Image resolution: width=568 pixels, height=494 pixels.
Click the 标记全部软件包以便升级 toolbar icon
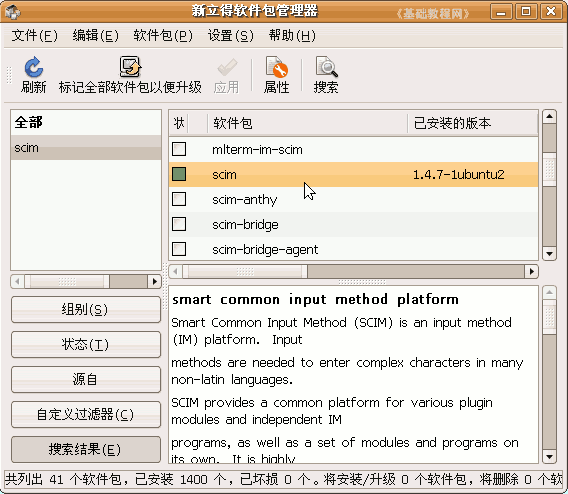tap(130, 66)
